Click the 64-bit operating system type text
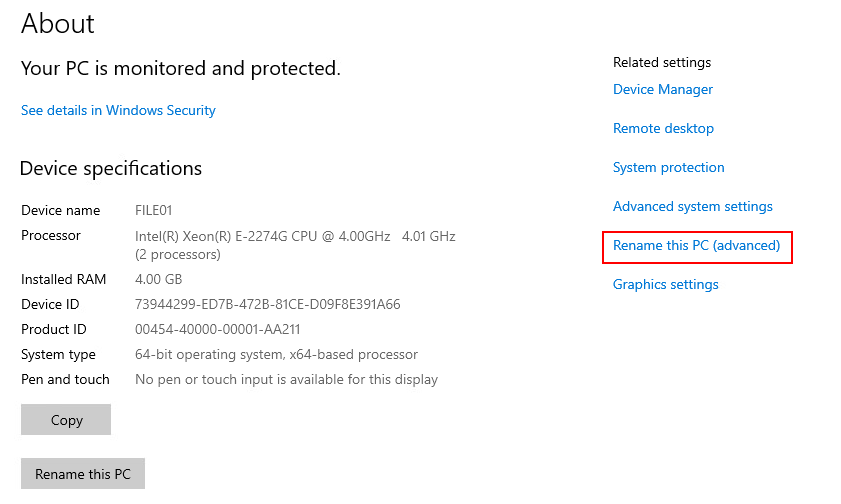841x504 pixels. click(x=276, y=354)
